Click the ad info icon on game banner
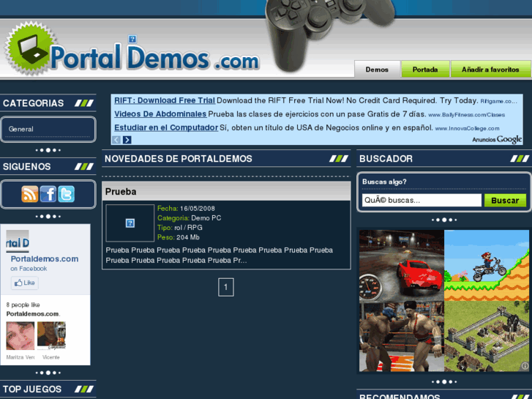 tap(525, 366)
